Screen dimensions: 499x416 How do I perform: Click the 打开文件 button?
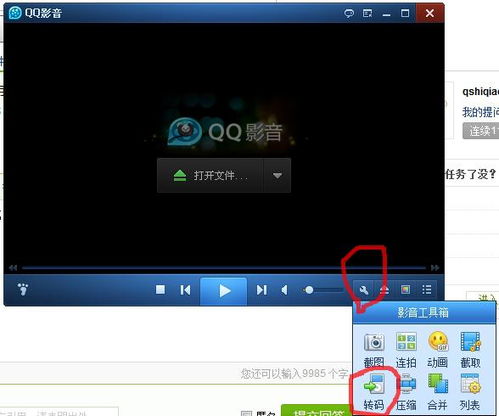tap(210, 175)
